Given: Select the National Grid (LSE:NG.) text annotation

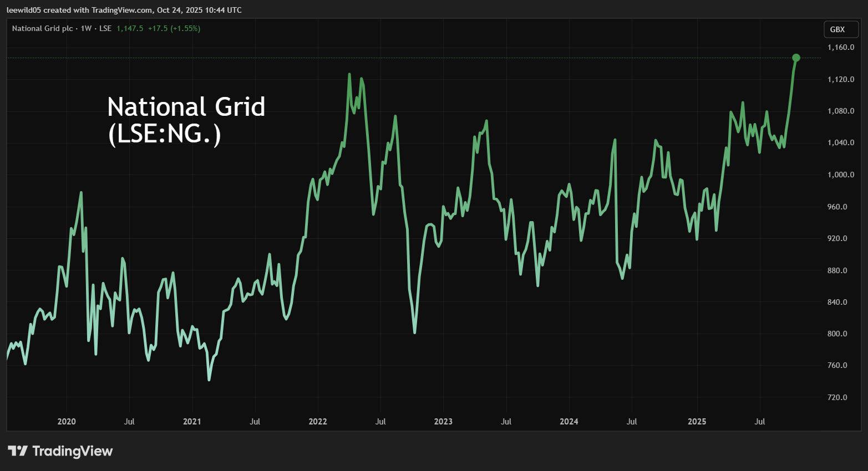Looking at the screenshot, I should click(186, 120).
